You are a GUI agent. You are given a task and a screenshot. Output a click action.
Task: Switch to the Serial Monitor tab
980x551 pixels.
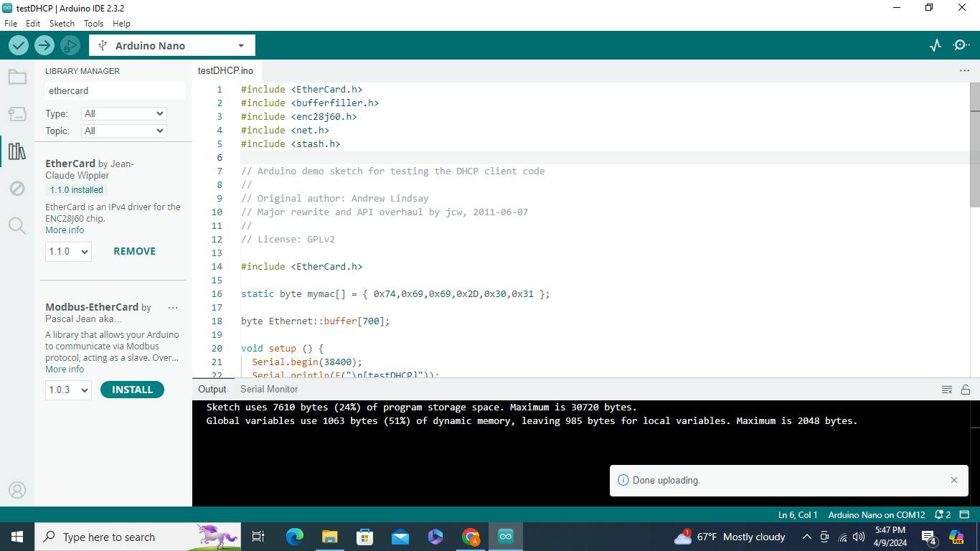269,389
